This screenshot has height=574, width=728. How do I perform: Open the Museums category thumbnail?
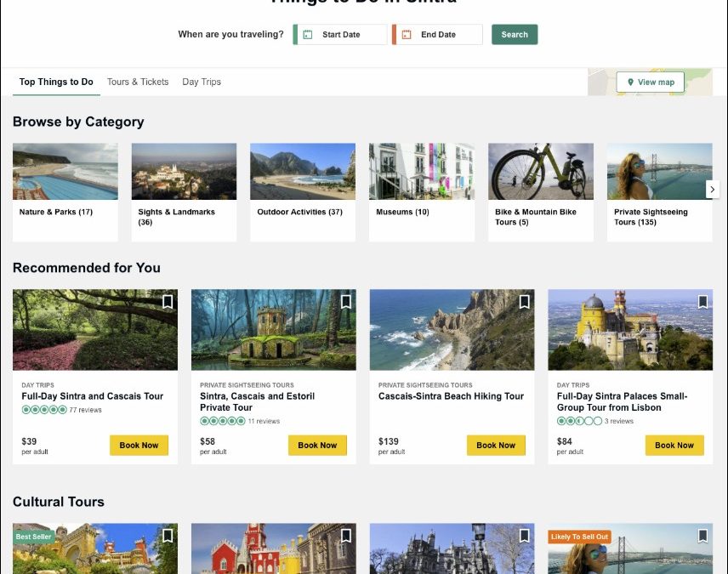pyautogui.click(x=421, y=172)
